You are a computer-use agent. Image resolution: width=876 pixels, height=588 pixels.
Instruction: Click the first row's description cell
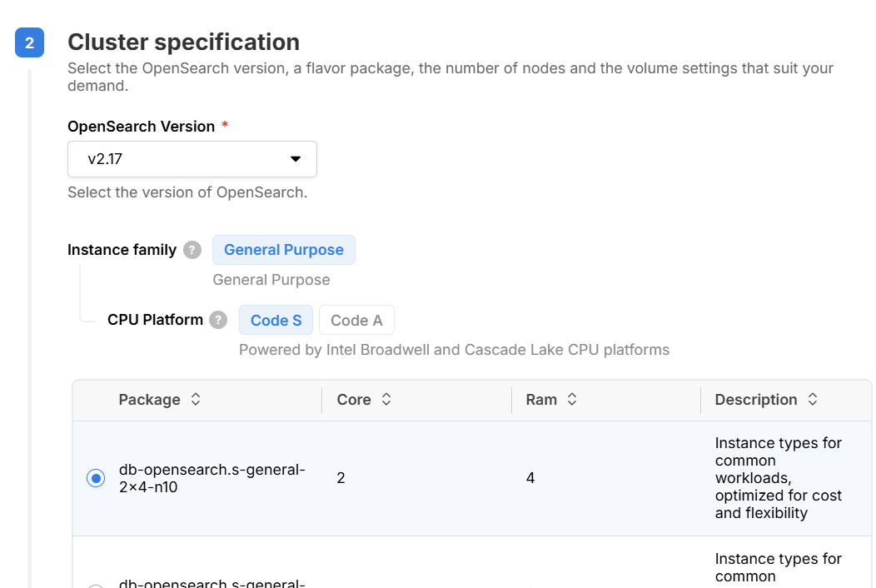click(x=778, y=478)
